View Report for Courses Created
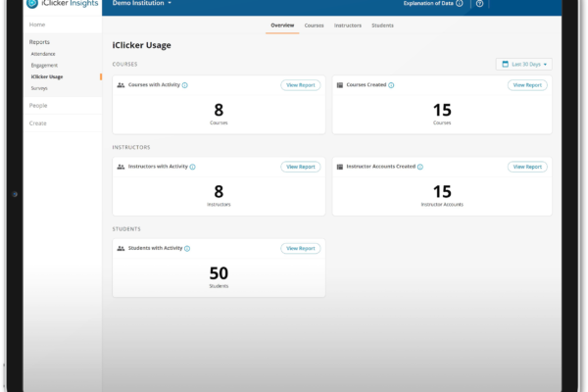 click(x=527, y=85)
